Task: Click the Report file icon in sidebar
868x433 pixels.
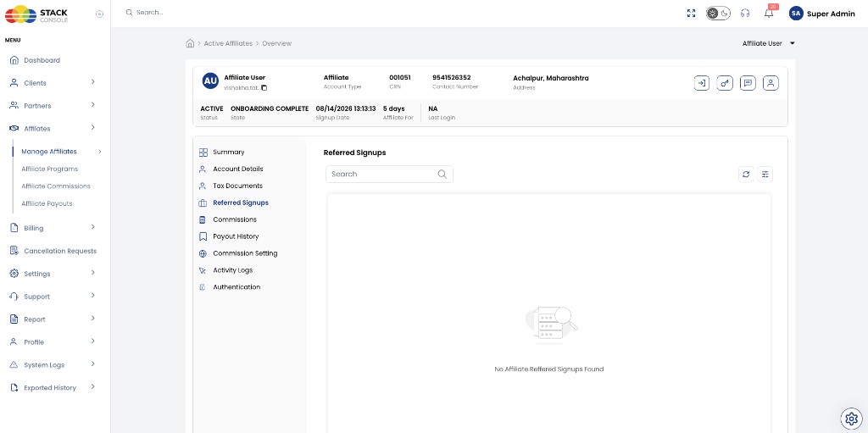Action: tap(14, 319)
